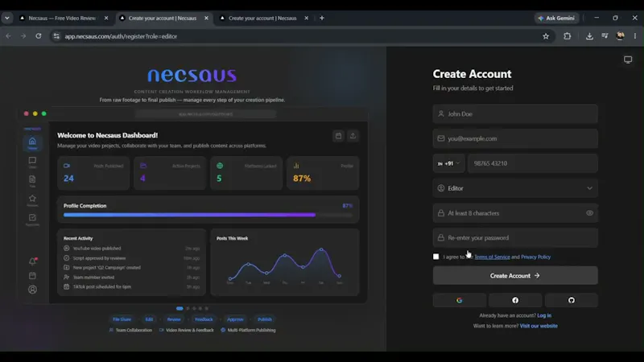Click the address bar URL
The image size is (644, 362).
click(x=121, y=36)
